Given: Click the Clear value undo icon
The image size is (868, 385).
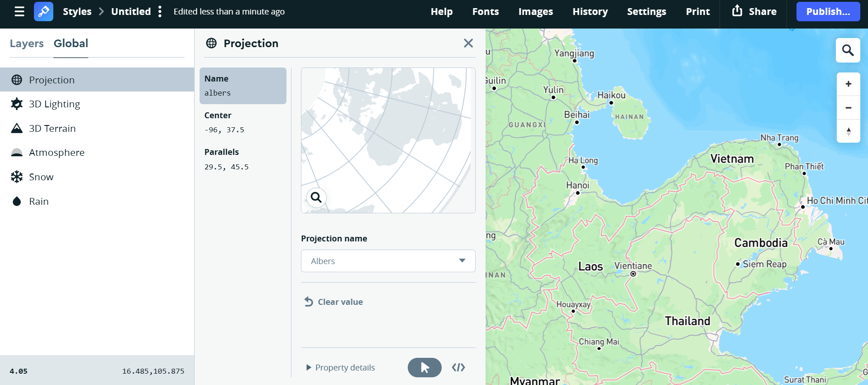Looking at the screenshot, I should 309,302.
